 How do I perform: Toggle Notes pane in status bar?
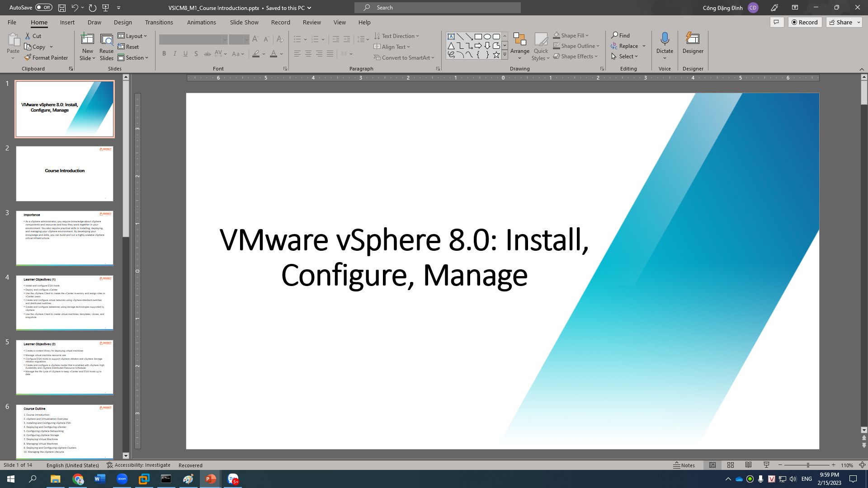coord(684,465)
